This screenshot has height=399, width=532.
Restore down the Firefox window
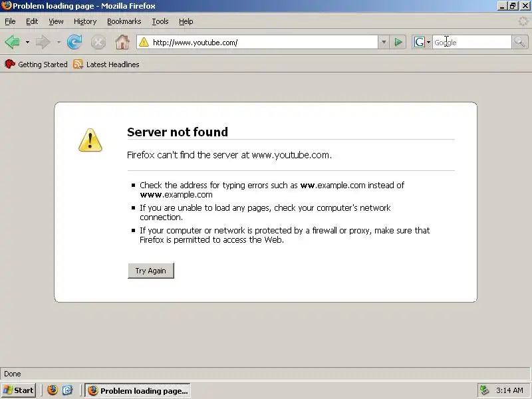[513, 6]
